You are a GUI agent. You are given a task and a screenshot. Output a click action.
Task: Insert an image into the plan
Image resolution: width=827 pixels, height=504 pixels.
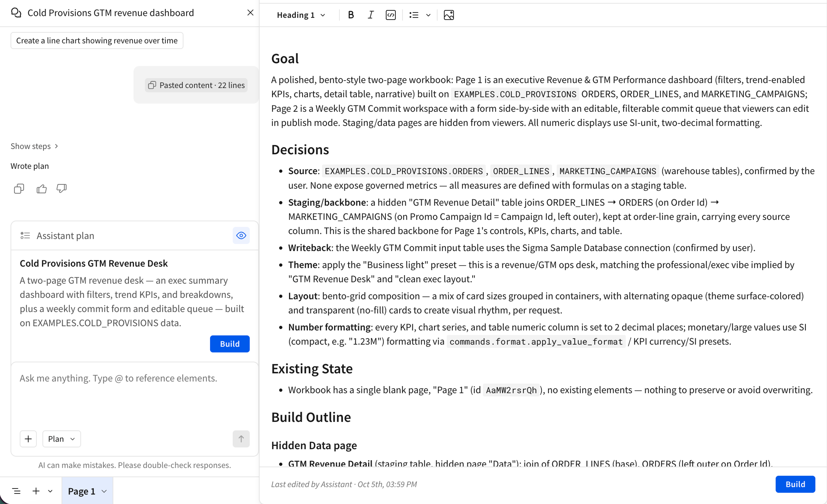(x=449, y=15)
